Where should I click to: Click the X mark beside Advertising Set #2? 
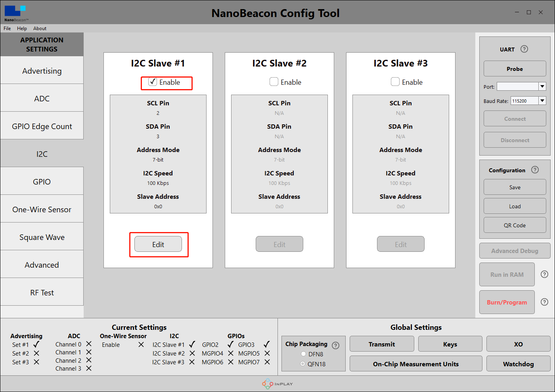(x=36, y=353)
